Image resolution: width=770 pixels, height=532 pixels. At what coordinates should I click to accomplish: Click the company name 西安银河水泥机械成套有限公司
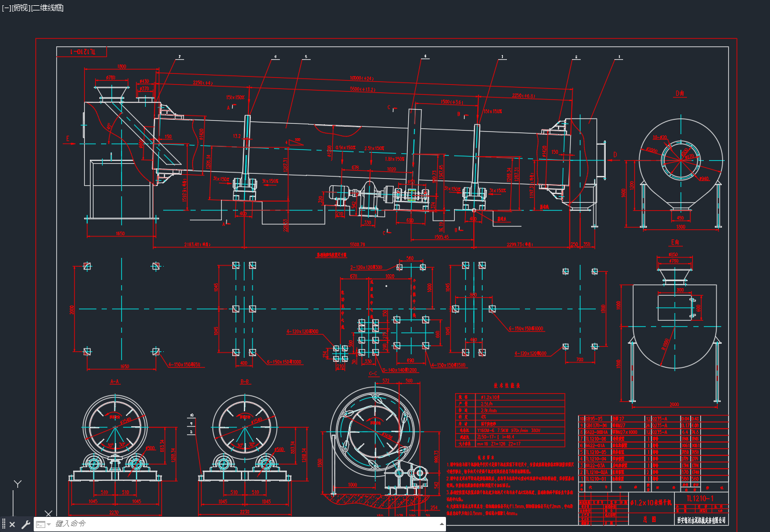tap(702, 520)
